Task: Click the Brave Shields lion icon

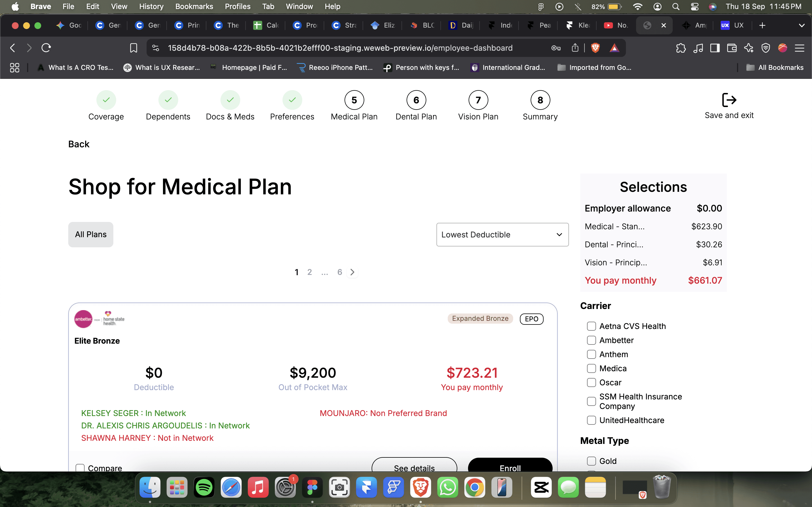Action: coord(595,48)
